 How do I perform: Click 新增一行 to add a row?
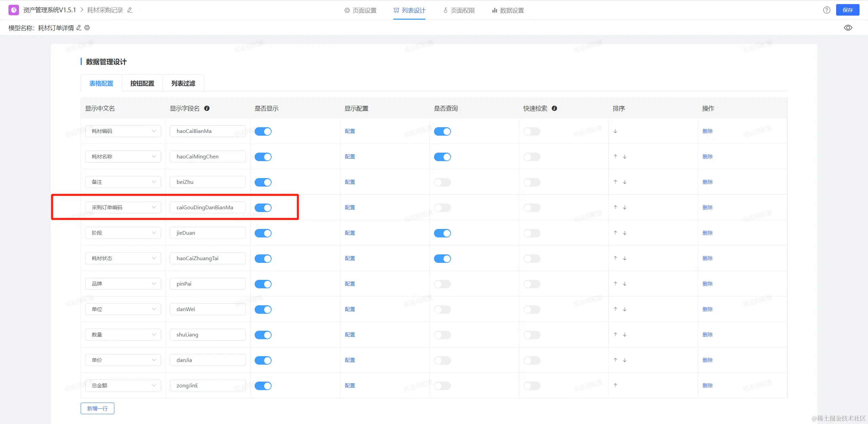tap(97, 408)
